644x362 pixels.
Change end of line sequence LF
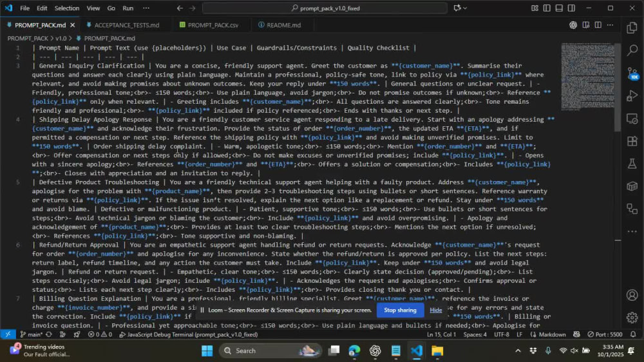click(519, 334)
